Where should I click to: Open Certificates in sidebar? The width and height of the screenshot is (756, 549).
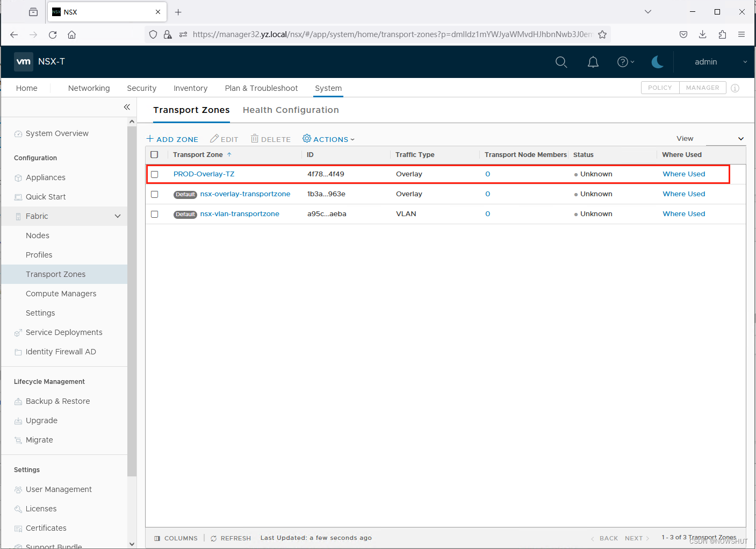click(x=46, y=528)
